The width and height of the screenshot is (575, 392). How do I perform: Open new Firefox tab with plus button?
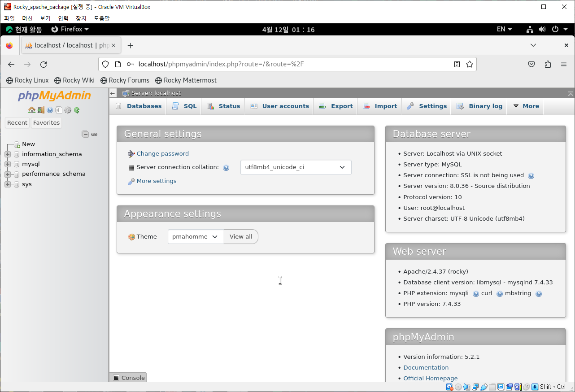(130, 45)
